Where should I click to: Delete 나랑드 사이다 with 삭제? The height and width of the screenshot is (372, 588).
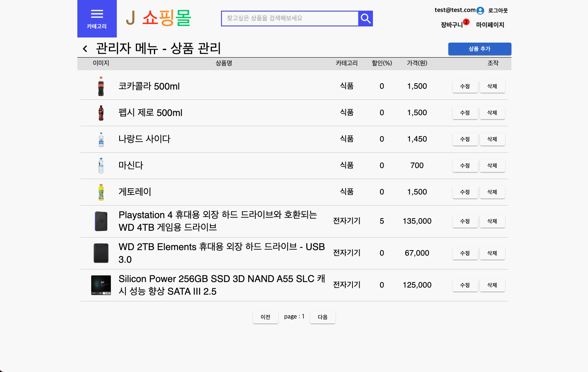[x=492, y=139]
